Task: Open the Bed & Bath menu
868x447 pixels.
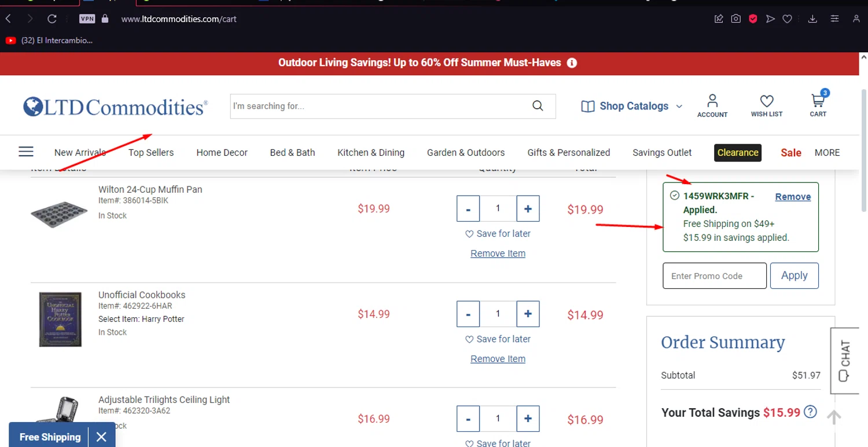Action: point(292,152)
